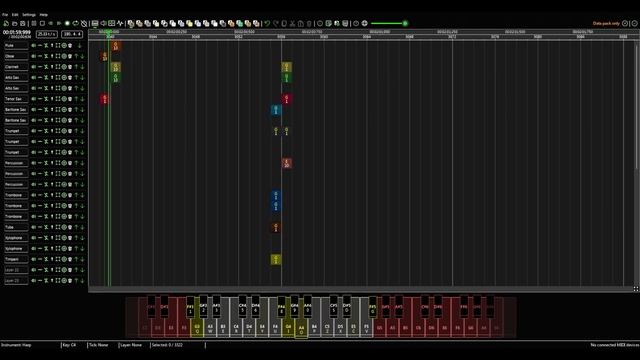Screen dimensions: 640x360
Task: Click the yellow note in the Timpani layer
Action: (x=276, y=259)
